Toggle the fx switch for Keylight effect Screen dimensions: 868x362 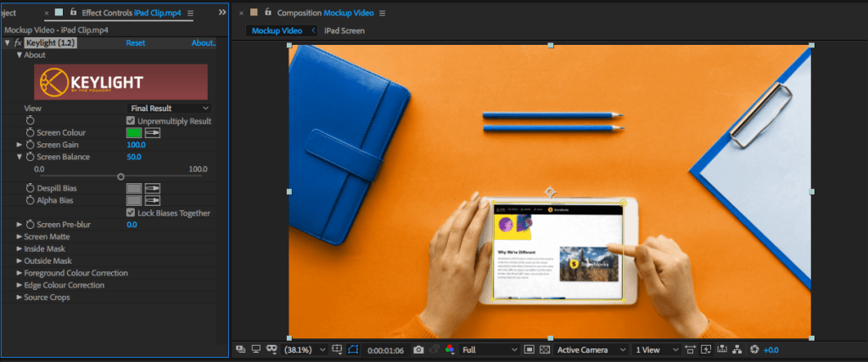click(x=18, y=43)
